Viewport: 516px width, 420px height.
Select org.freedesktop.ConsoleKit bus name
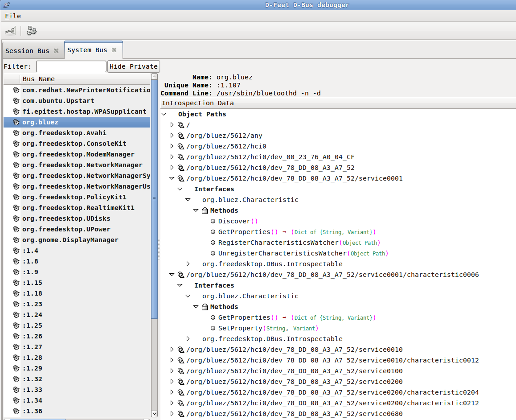click(x=74, y=144)
